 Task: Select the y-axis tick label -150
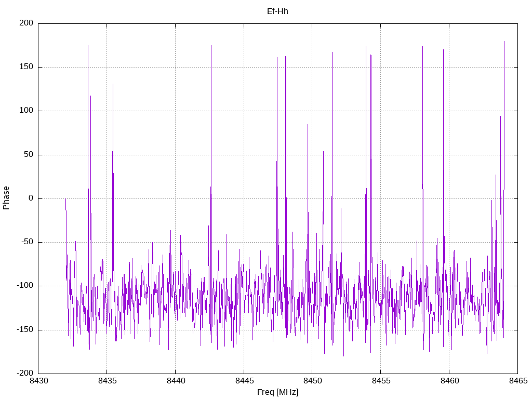coord(25,329)
